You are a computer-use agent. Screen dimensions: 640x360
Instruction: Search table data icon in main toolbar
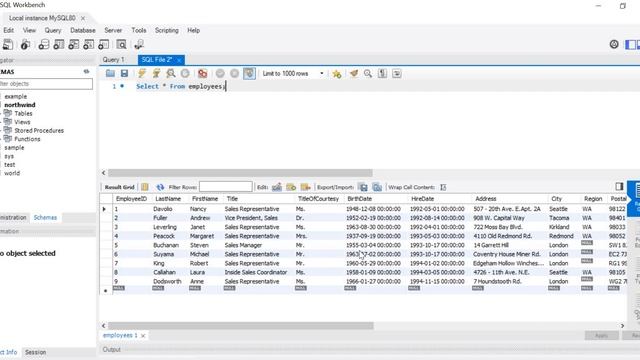[121, 44]
